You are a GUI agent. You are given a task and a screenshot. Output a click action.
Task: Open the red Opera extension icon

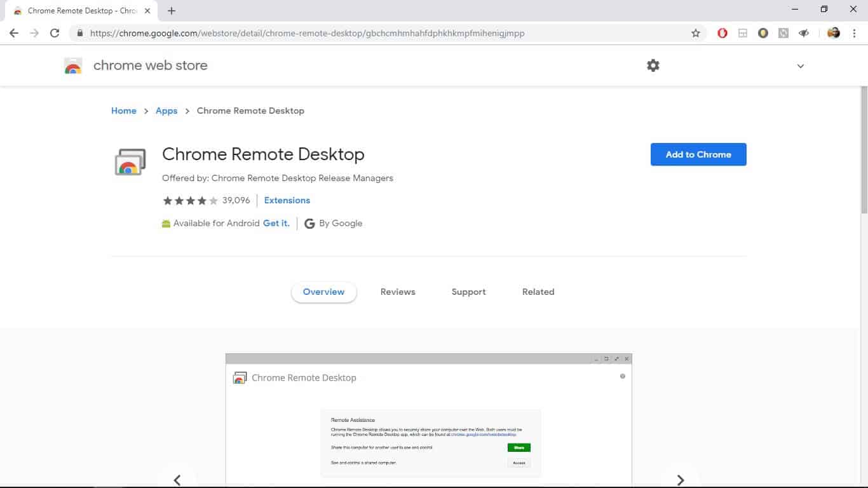722,33
